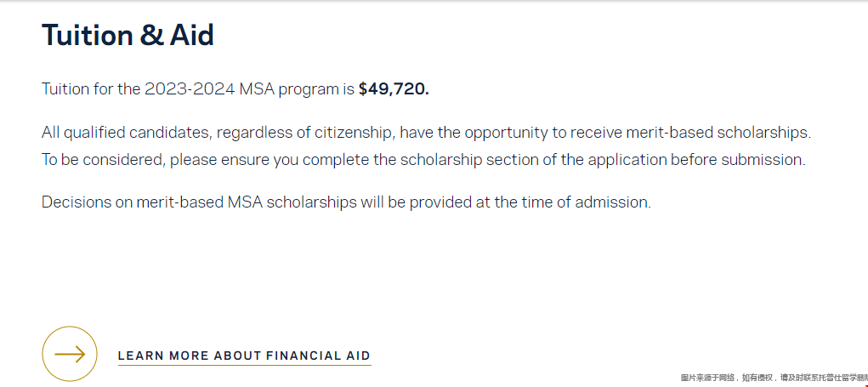This screenshot has height=387, width=868.
Task: Click the bold $49,720 tuition amount
Action: tap(394, 89)
